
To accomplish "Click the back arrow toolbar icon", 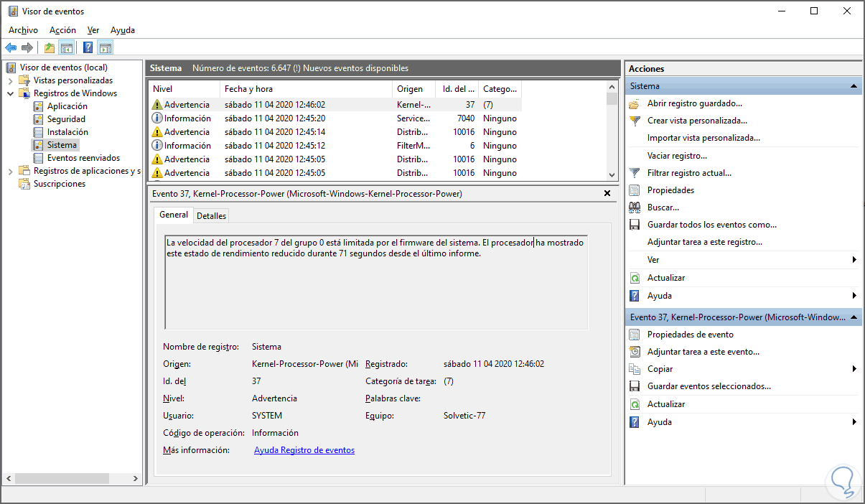I will pyautogui.click(x=11, y=48).
